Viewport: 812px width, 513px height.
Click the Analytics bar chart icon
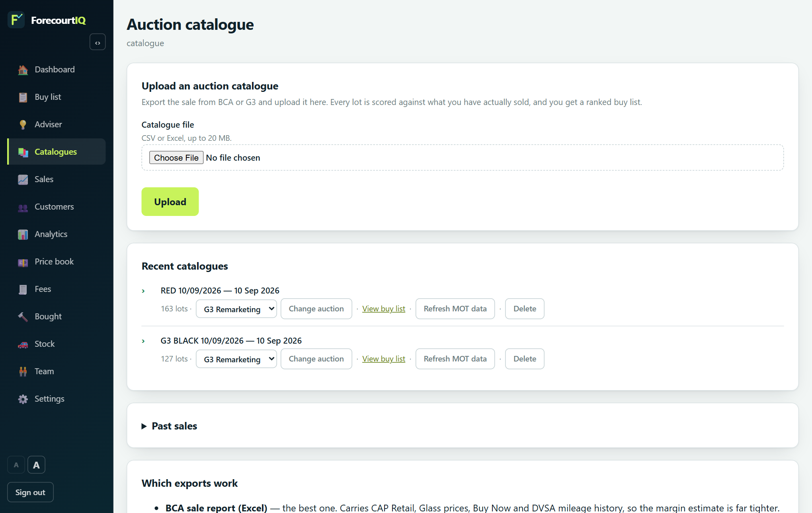(x=23, y=234)
